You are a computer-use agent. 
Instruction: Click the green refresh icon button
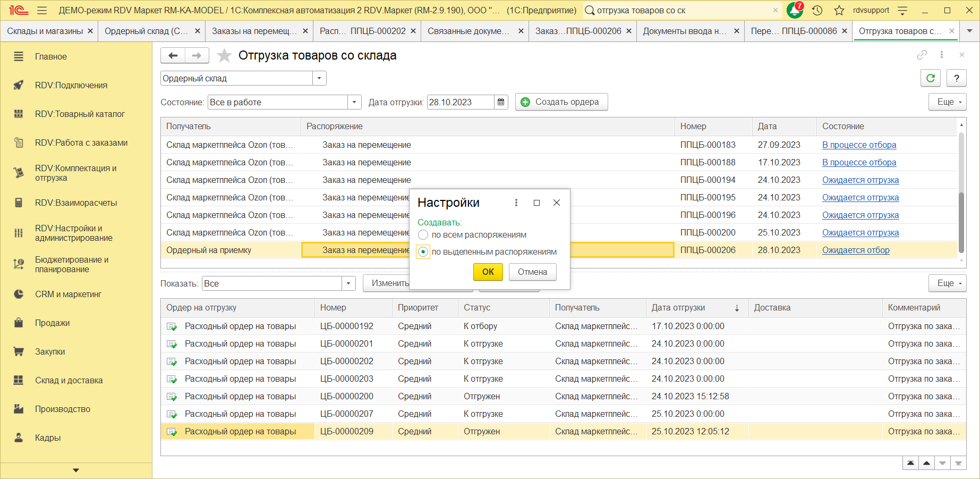click(x=930, y=78)
